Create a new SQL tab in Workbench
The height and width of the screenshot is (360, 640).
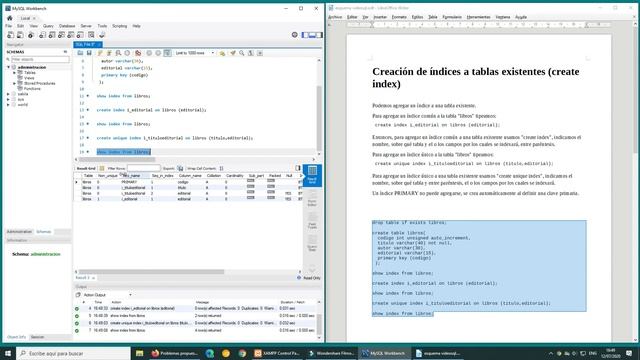tap(11, 35)
